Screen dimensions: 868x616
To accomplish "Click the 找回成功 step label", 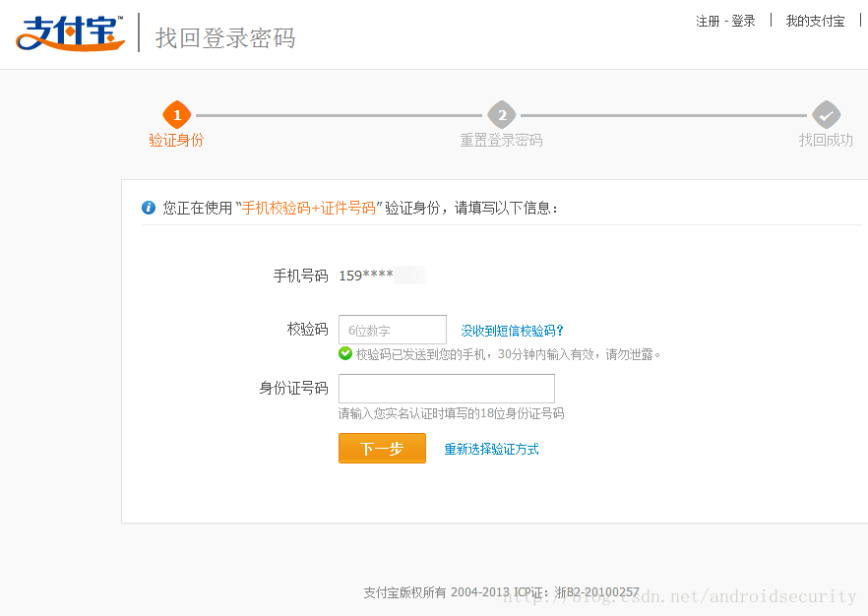I will tap(826, 140).
